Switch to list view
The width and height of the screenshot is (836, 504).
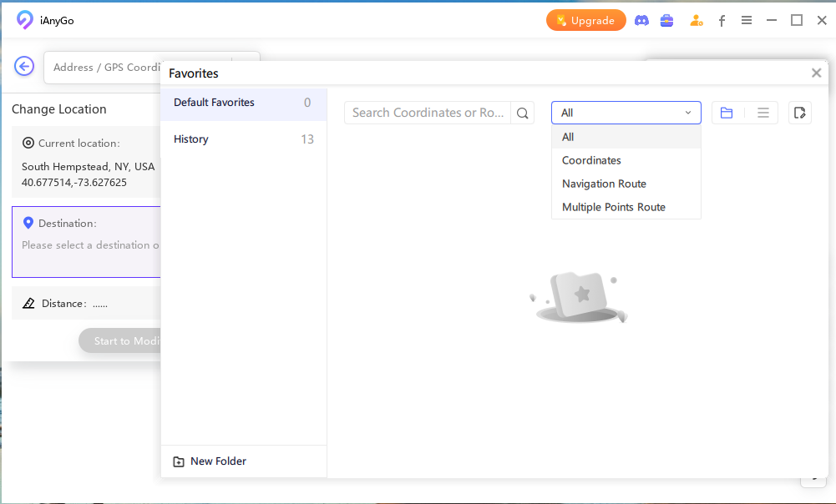click(x=763, y=113)
